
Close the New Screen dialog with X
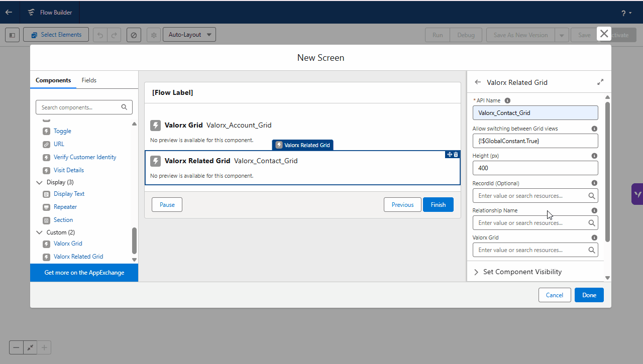click(604, 34)
